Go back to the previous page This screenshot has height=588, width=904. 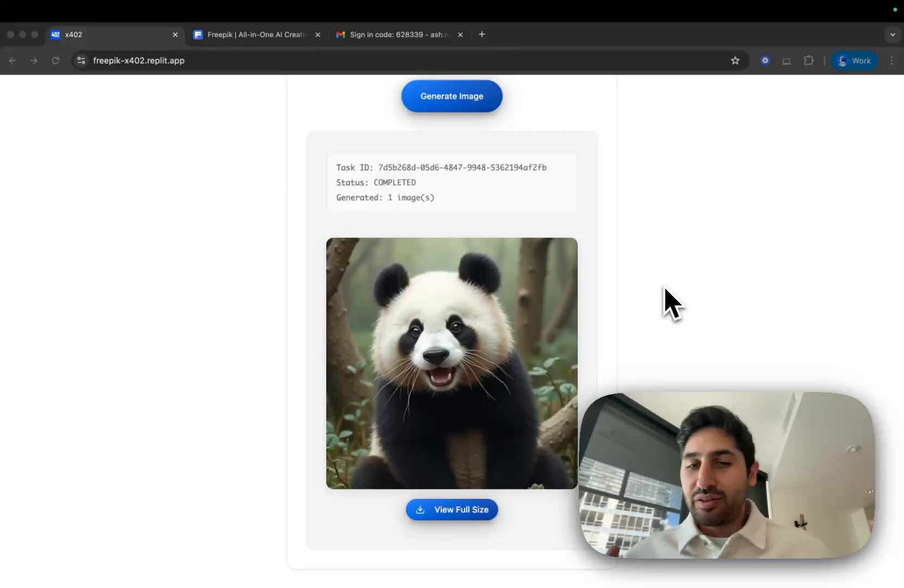coord(12,60)
